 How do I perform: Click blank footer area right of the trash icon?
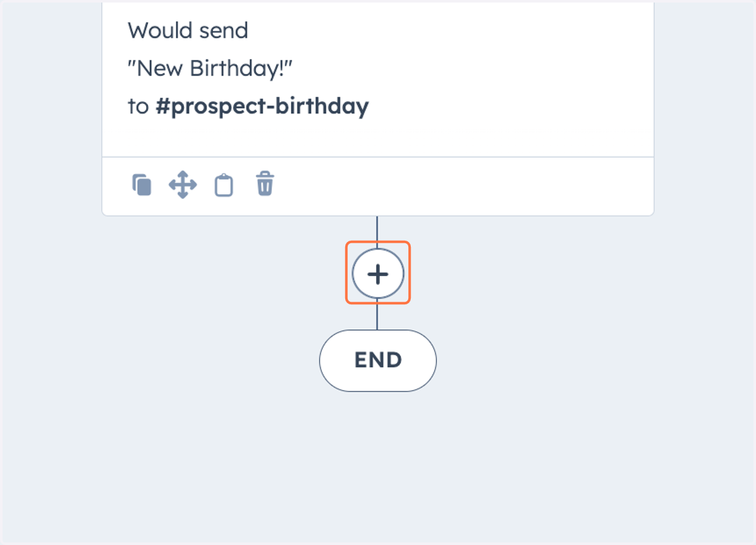click(x=463, y=186)
